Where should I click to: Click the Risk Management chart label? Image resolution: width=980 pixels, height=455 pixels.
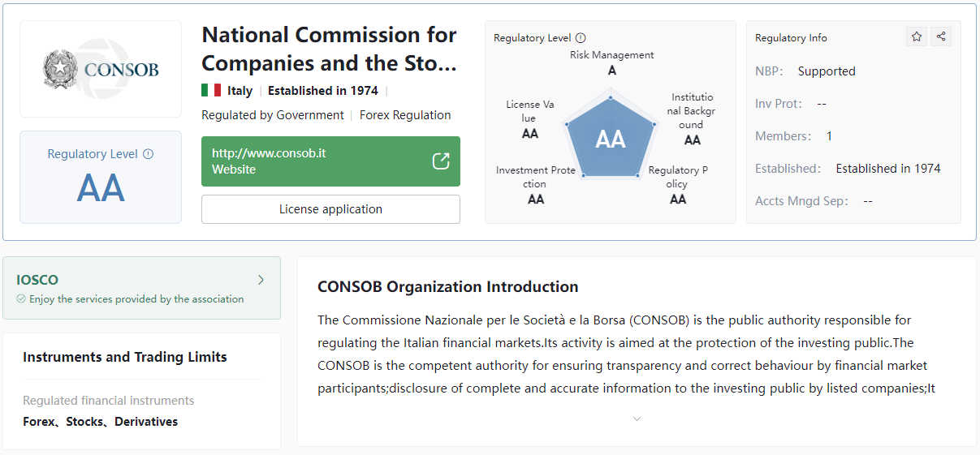(x=611, y=55)
